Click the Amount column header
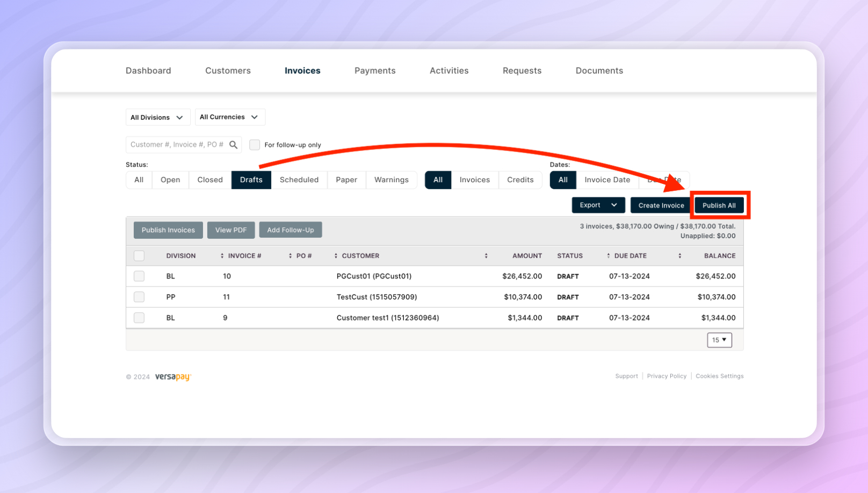The image size is (868, 493). click(527, 256)
